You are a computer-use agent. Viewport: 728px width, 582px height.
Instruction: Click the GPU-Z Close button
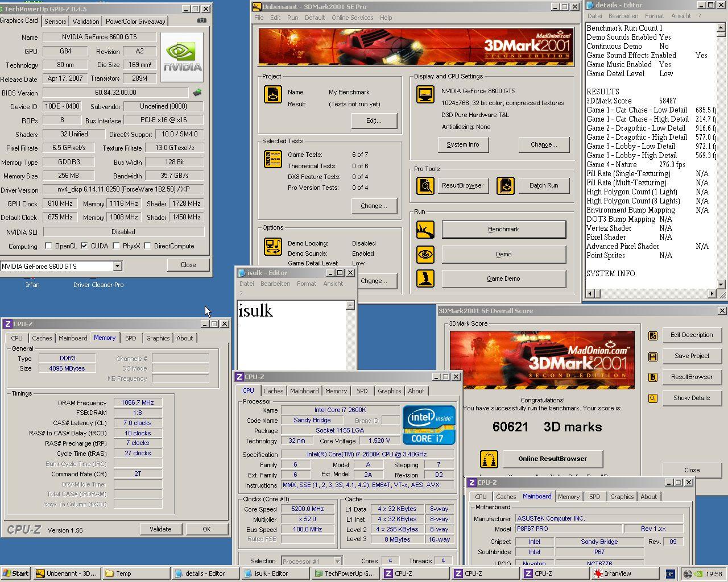(x=188, y=265)
